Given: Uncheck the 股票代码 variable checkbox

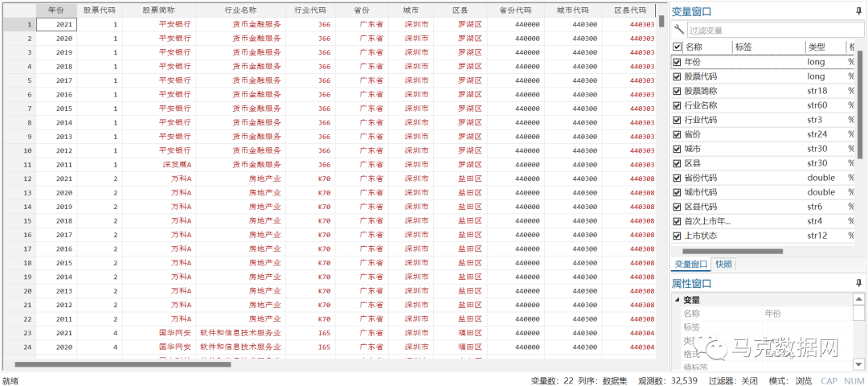Looking at the screenshot, I should pos(677,76).
